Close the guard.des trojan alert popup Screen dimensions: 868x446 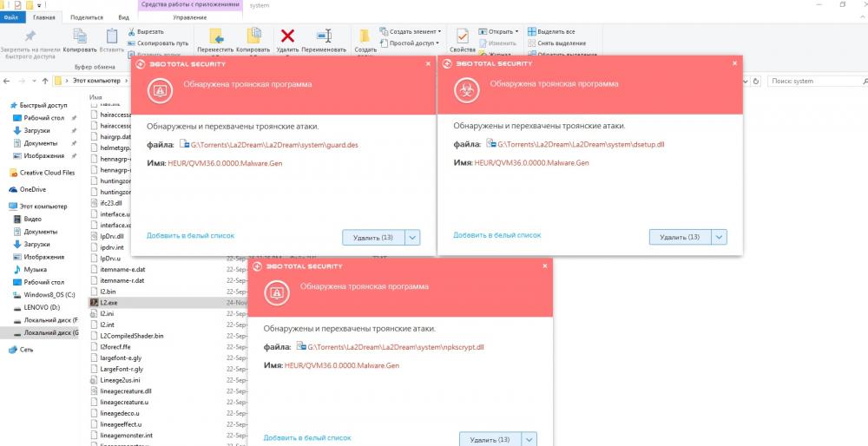pos(427,63)
